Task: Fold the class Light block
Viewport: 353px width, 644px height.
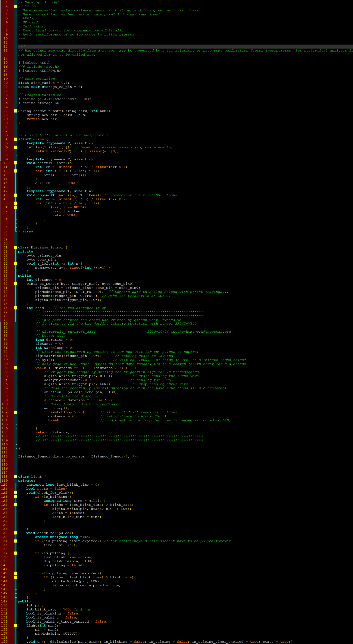Action: (15, 477)
